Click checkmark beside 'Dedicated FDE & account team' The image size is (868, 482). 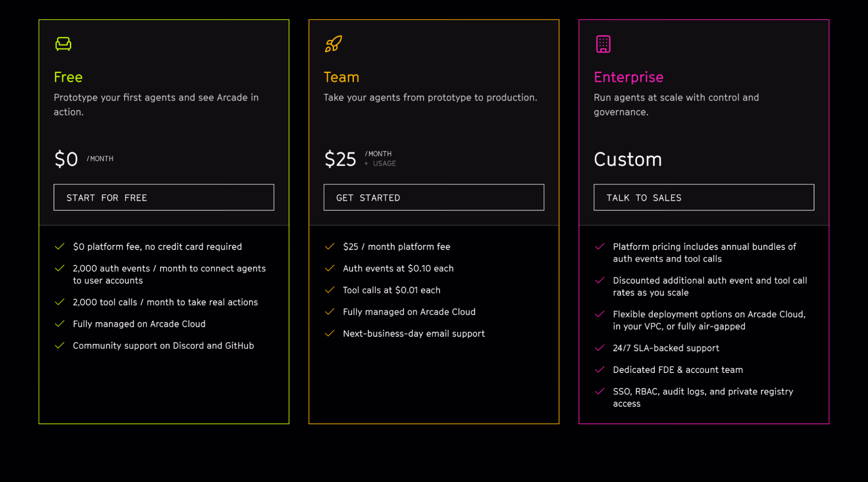coord(600,369)
